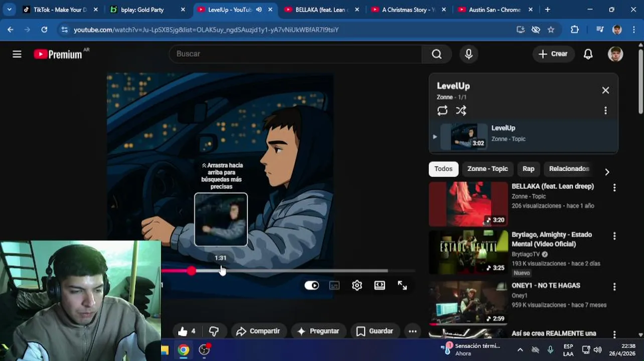Close the LevelUp playlist panel
This screenshot has width=644, height=361.
(x=605, y=90)
